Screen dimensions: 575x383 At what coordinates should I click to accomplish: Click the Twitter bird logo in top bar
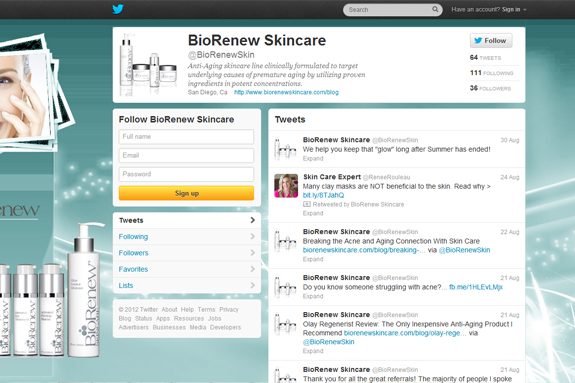pyautogui.click(x=118, y=9)
